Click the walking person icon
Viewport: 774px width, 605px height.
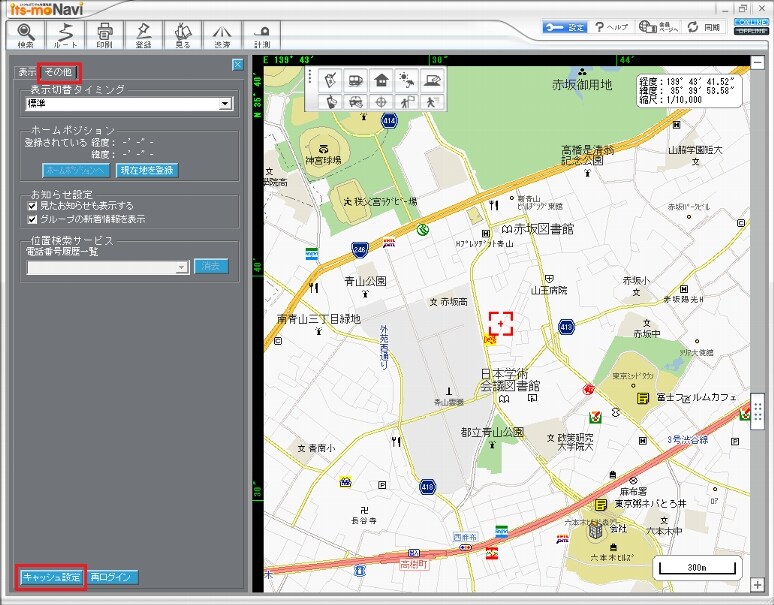tap(432, 102)
